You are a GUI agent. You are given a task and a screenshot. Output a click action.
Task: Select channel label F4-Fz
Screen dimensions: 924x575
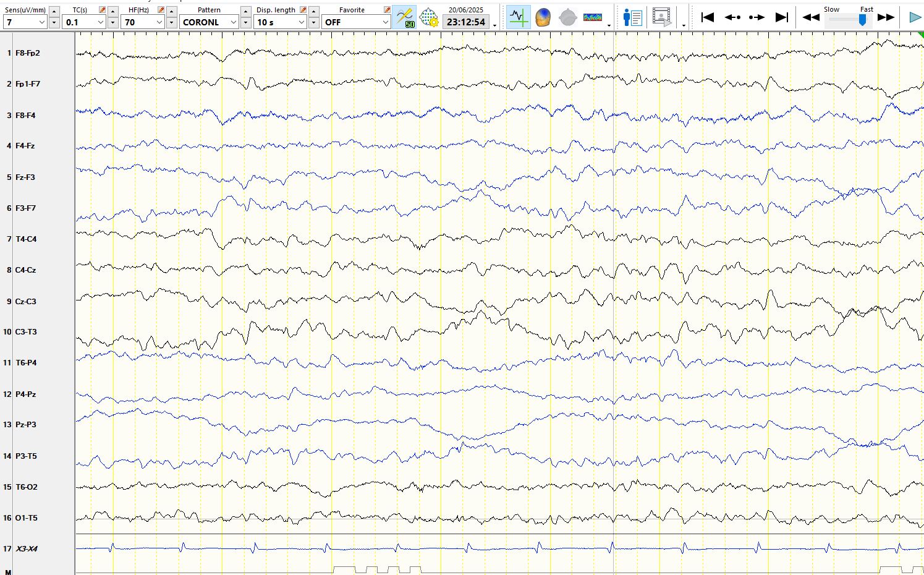tap(25, 146)
